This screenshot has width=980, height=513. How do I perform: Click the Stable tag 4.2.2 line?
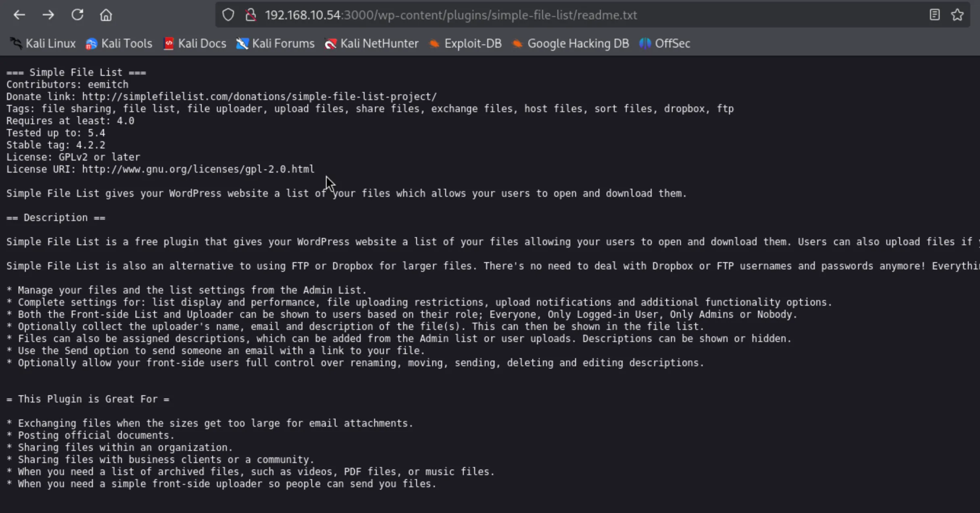click(56, 145)
